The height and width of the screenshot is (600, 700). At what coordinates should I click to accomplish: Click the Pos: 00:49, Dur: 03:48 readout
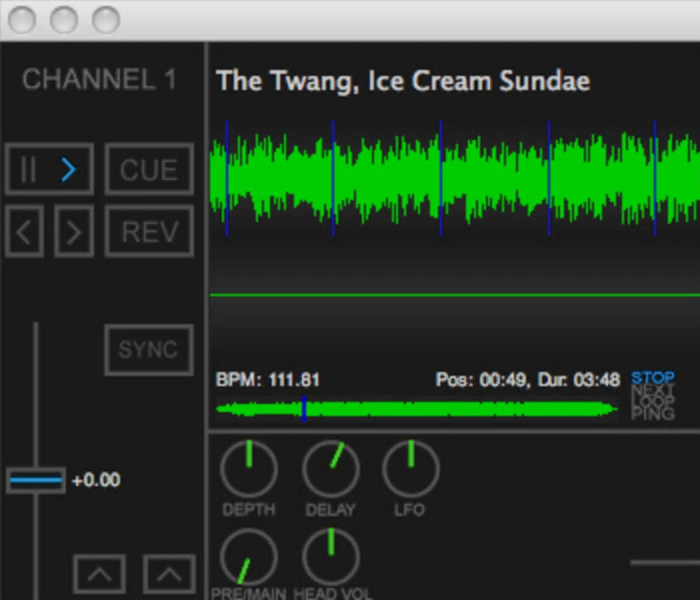click(x=528, y=380)
